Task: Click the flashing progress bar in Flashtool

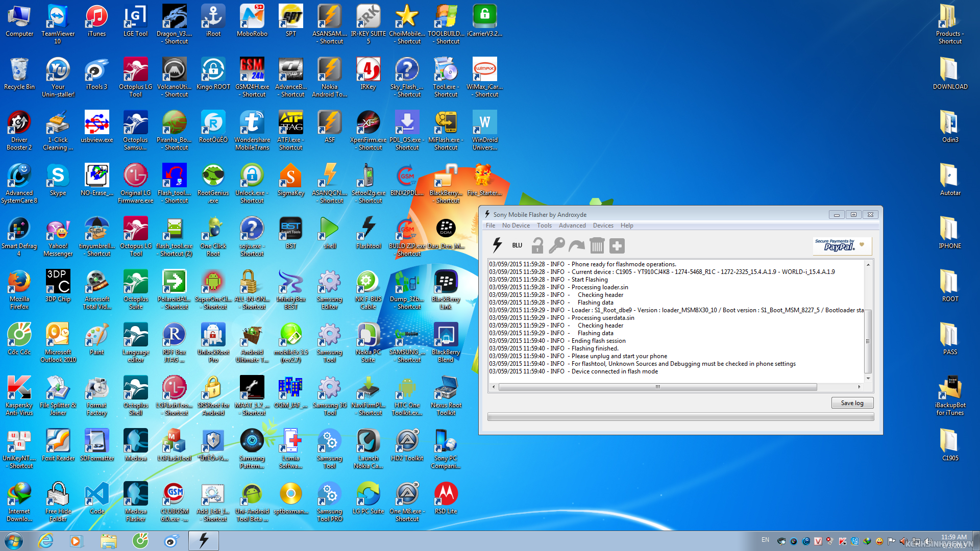Action: 680,417
